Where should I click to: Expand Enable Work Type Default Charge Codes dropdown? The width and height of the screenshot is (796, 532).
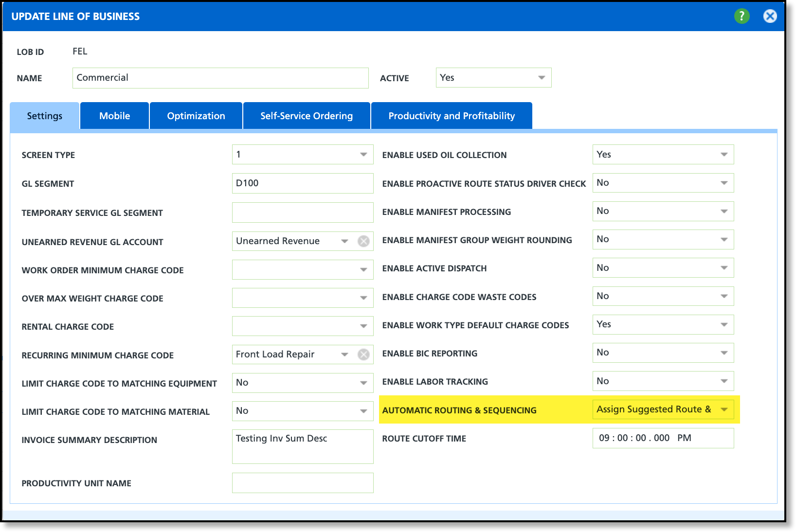pyautogui.click(x=663, y=324)
